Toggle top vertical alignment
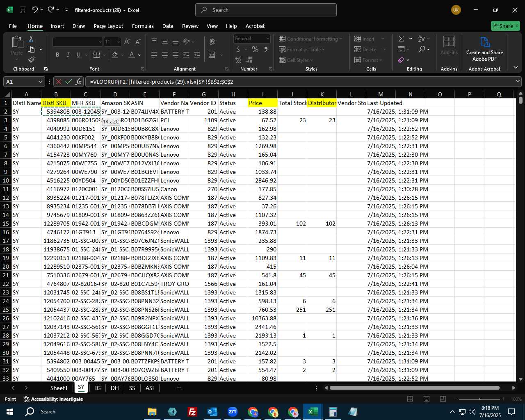The image size is (525, 420). point(154,41)
